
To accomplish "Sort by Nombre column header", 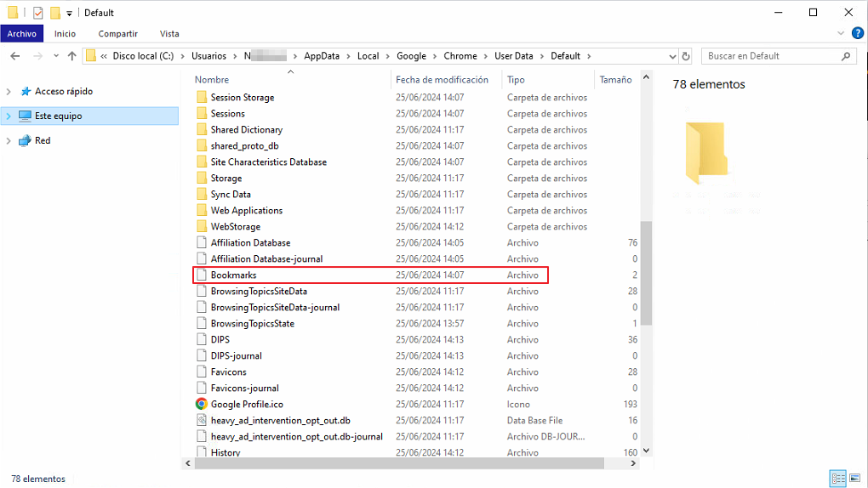I will (211, 80).
